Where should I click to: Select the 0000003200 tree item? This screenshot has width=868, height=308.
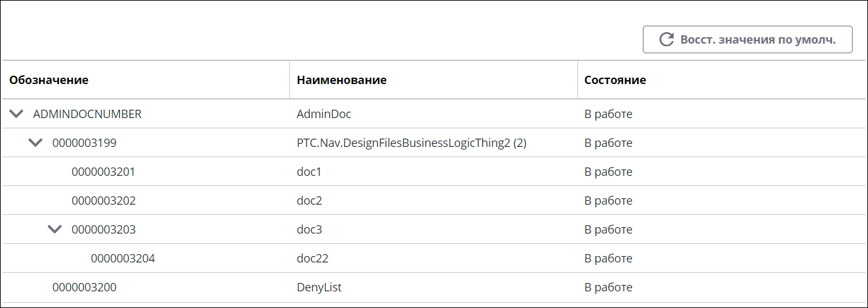[85, 287]
